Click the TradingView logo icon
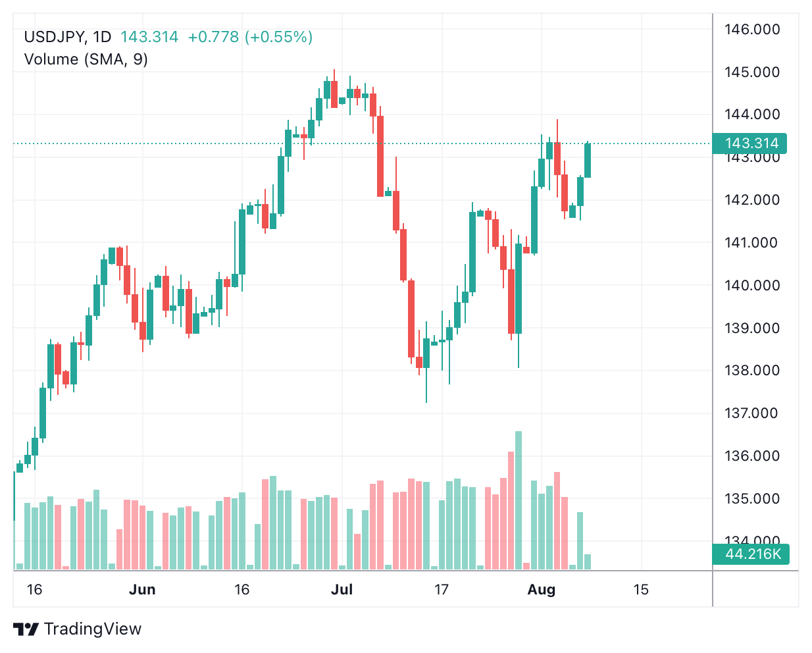The width and height of the screenshot is (812, 653). 26,629
